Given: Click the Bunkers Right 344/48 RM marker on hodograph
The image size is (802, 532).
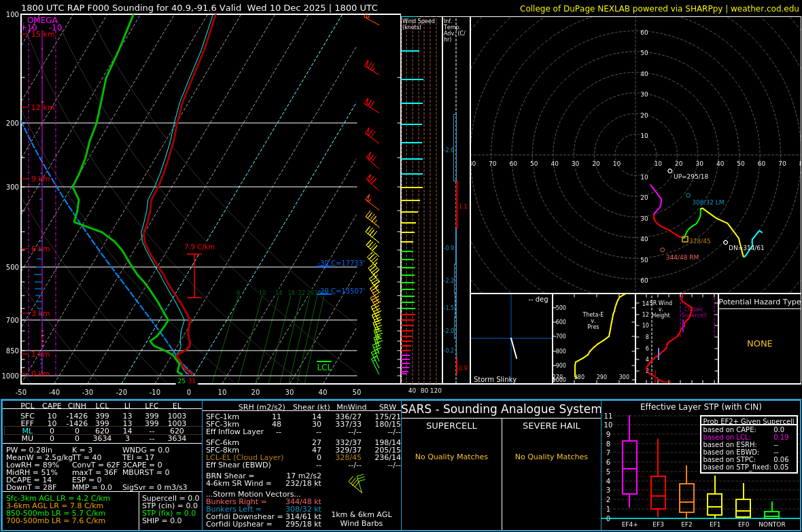Looking at the screenshot, I should (x=663, y=250).
